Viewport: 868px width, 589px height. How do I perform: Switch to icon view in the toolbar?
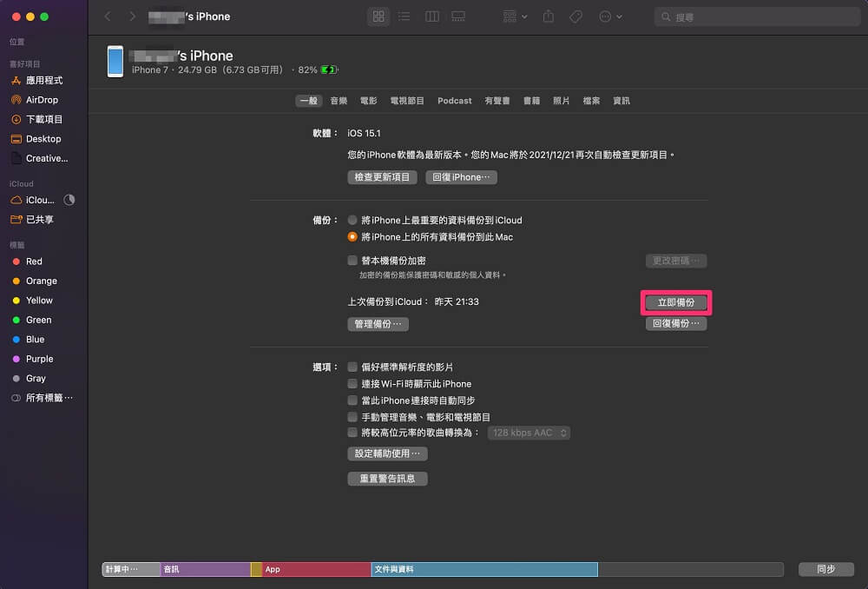[x=378, y=17]
